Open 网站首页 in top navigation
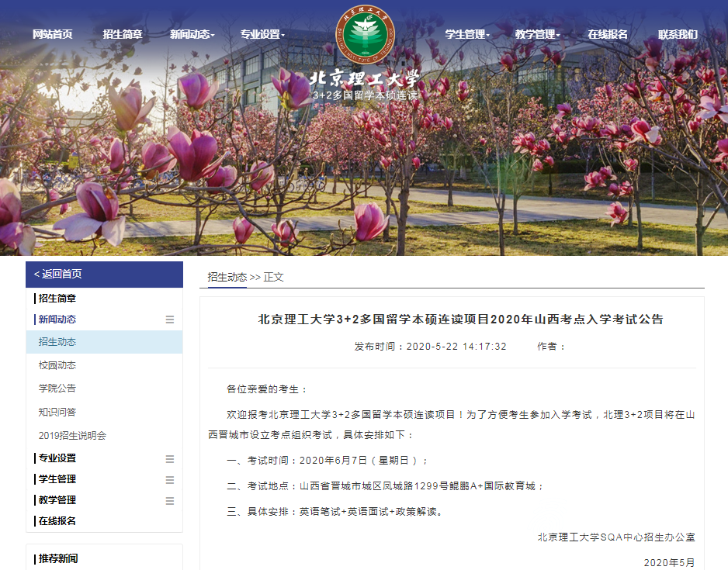Image resolution: width=728 pixels, height=570 pixels. point(53,34)
